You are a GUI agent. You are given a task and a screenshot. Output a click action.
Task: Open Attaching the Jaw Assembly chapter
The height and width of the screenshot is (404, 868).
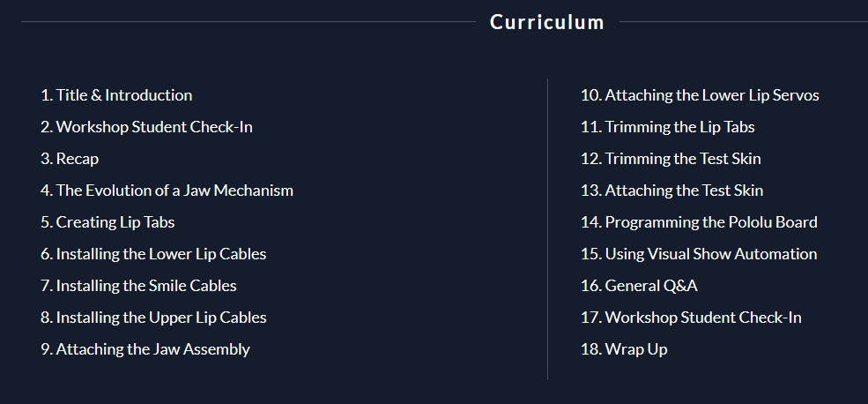pos(145,349)
